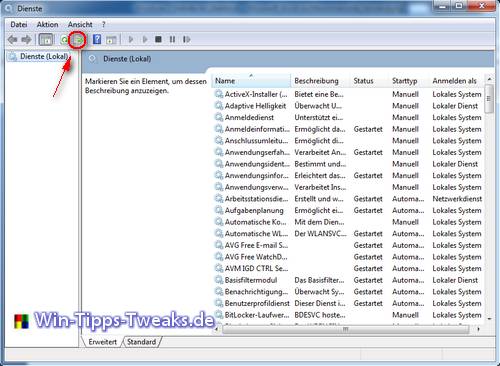Toggle the console tree show/hide icon

pyautogui.click(x=46, y=40)
